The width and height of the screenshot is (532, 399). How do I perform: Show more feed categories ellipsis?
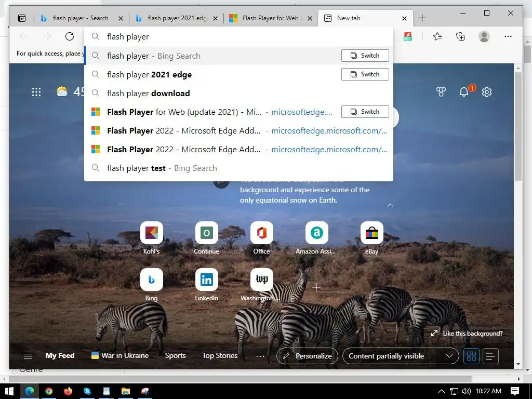(x=260, y=356)
